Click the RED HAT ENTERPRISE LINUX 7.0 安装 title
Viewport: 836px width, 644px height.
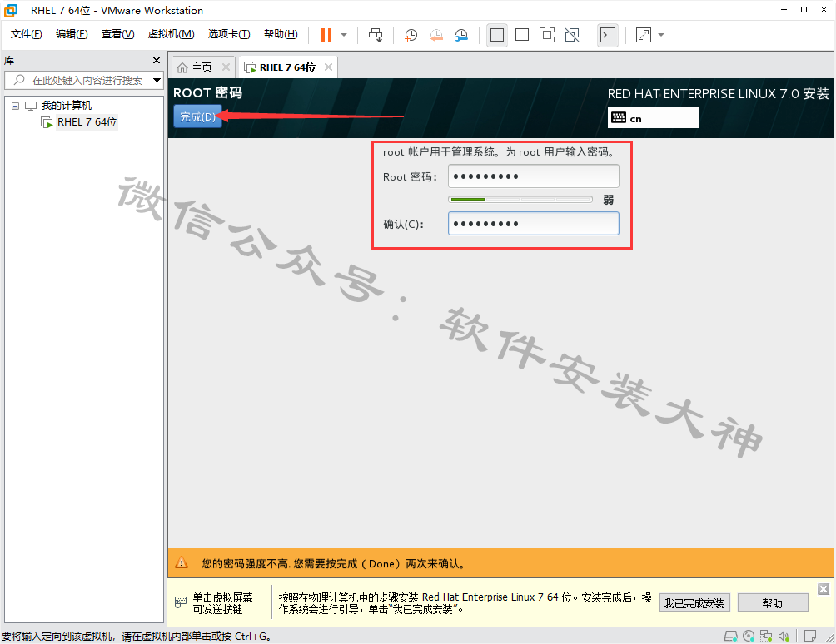click(718, 94)
